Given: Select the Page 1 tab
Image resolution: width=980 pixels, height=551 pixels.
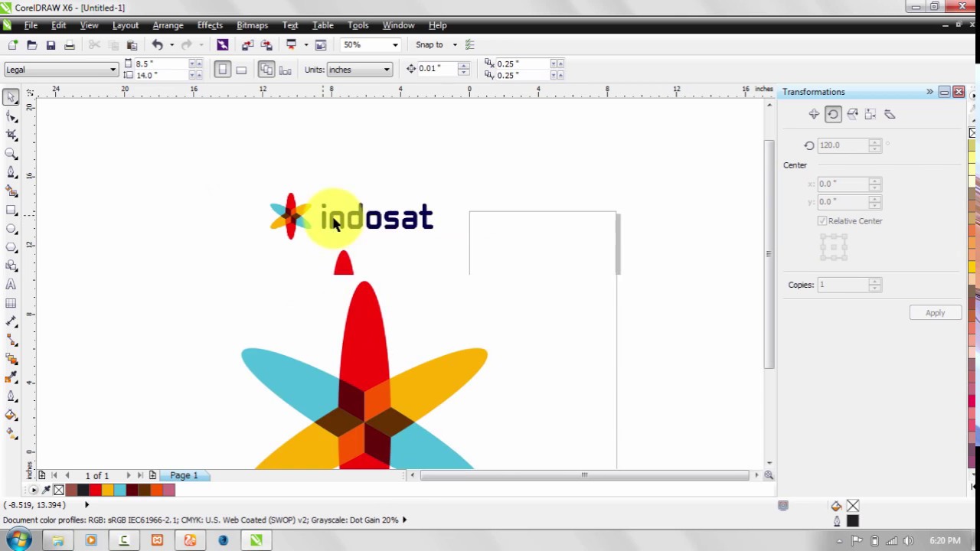Looking at the screenshot, I should point(184,475).
